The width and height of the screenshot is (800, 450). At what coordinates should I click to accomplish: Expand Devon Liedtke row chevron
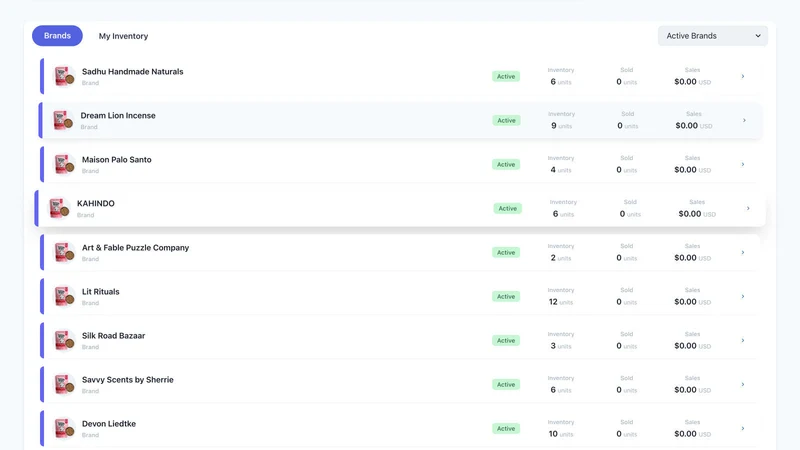click(743, 429)
